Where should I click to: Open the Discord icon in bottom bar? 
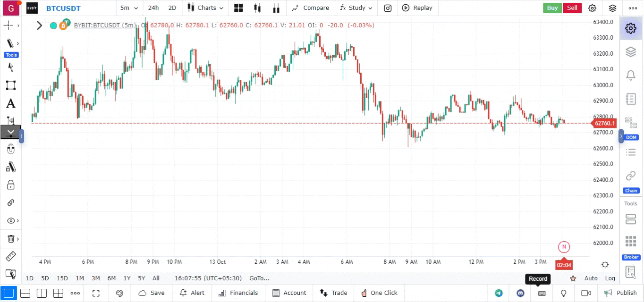[520, 293]
